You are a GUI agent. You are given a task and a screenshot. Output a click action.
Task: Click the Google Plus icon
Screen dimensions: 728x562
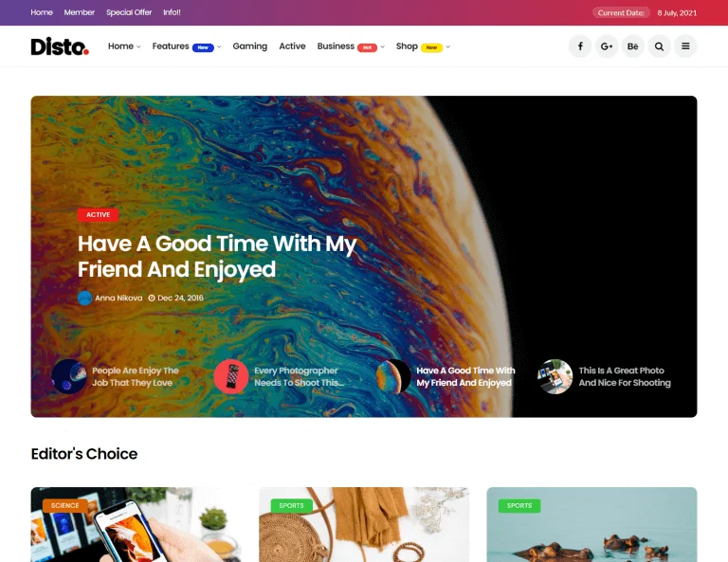(607, 46)
